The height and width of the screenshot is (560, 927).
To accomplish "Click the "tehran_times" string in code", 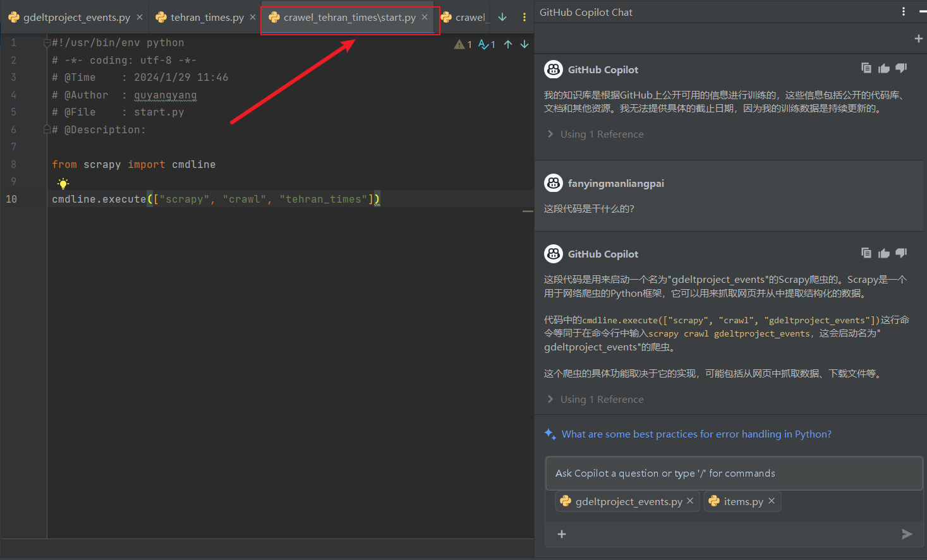I will pos(327,200).
